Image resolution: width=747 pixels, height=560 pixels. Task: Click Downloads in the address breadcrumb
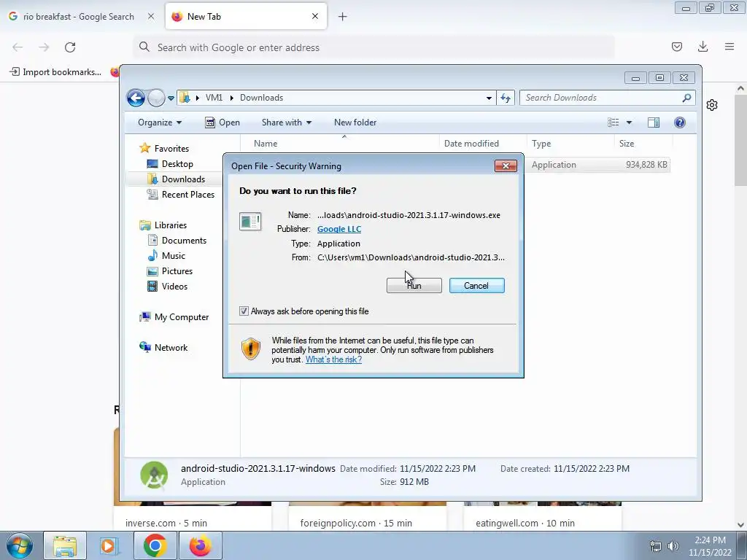click(262, 98)
